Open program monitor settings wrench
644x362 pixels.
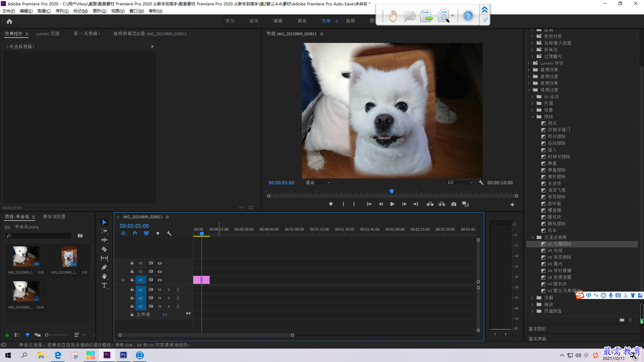(x=481, y=183)
